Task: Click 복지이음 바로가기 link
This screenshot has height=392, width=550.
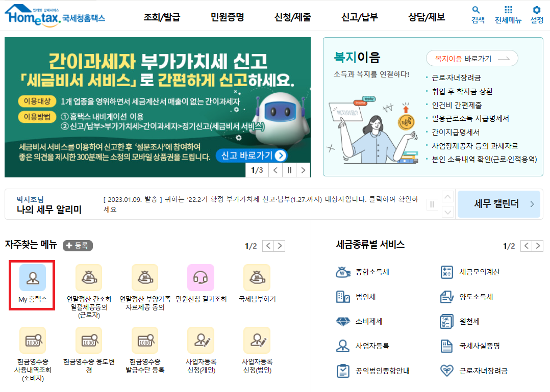Action: [471, 58]
